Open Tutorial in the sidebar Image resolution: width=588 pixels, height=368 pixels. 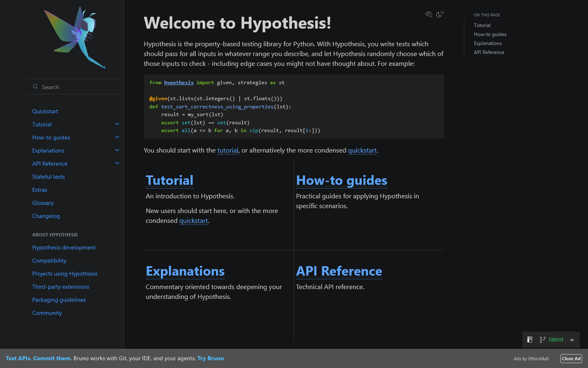click(42, 124)
